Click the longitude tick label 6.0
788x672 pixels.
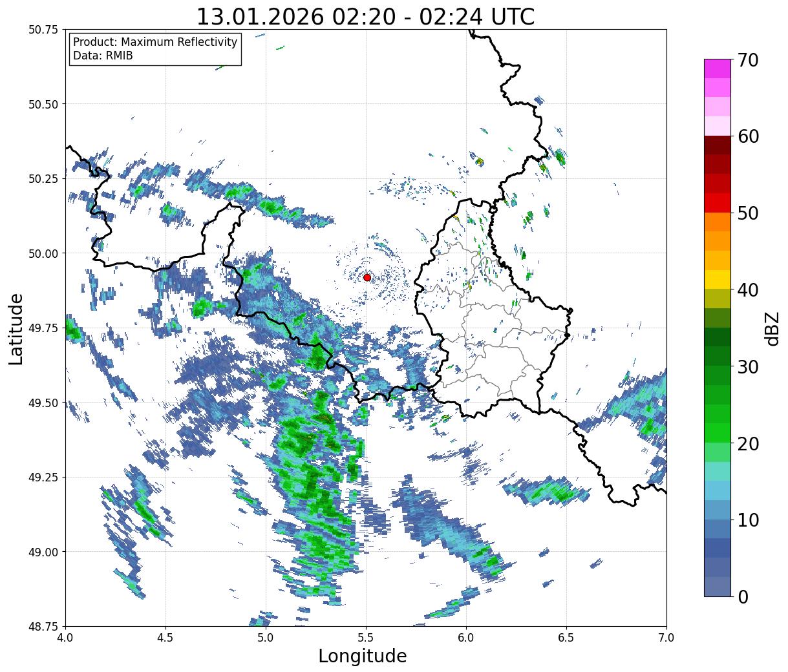466,638
